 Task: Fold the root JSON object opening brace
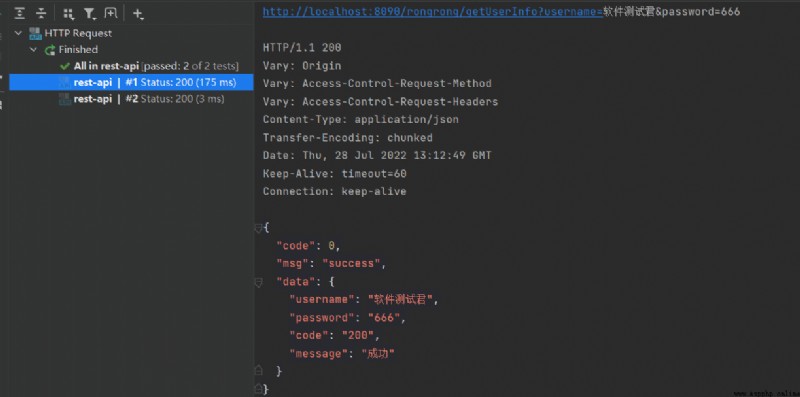pos(258,228)
